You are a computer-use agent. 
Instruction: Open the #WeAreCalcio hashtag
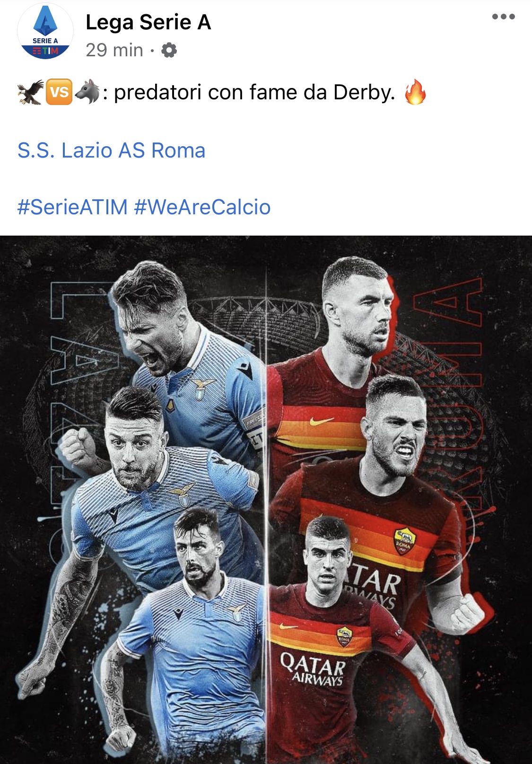pyautogui.click(x=202, y=207)
